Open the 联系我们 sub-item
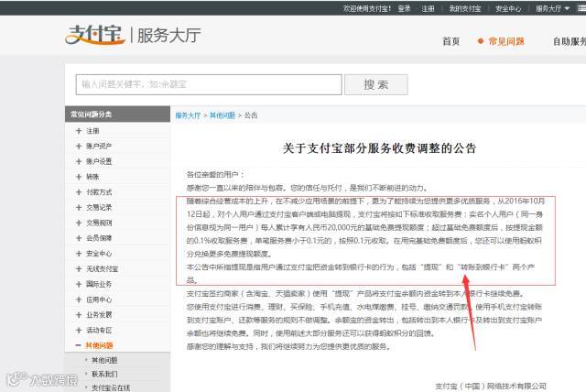This screenshot has height=392, width=586. pyautogui.click(x=104, y=374)
